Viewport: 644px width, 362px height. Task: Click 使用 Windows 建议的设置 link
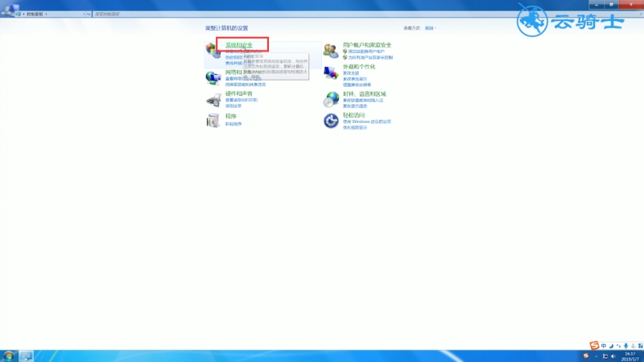(x=367, y=121)
